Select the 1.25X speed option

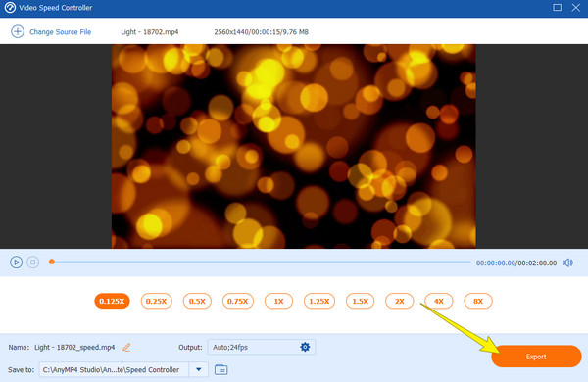[319, 301]
